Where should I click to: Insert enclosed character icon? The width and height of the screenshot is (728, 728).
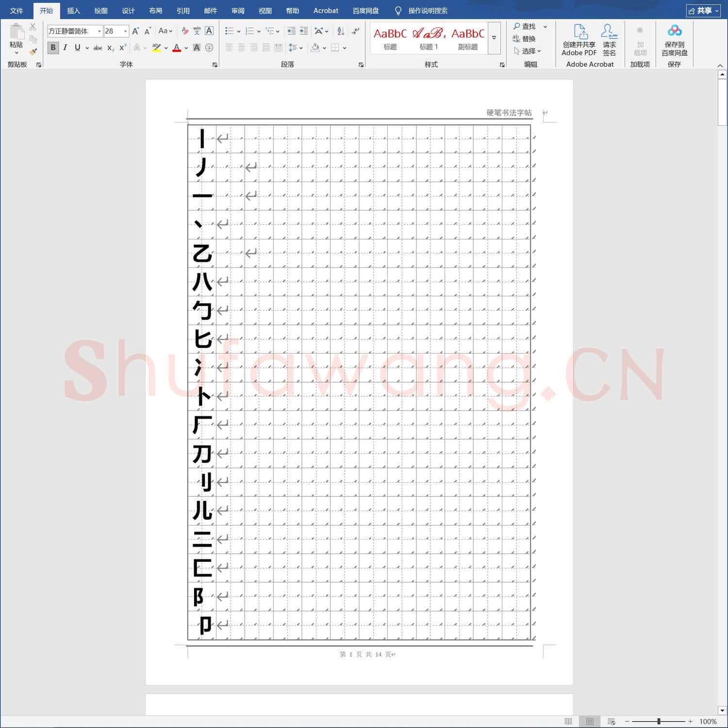pos(209,48)
